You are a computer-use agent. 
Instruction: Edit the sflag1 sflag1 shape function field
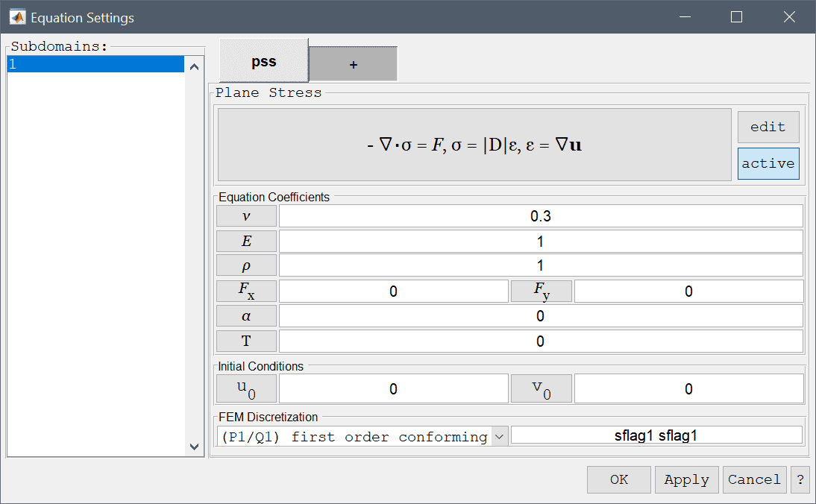coord(656,435)
